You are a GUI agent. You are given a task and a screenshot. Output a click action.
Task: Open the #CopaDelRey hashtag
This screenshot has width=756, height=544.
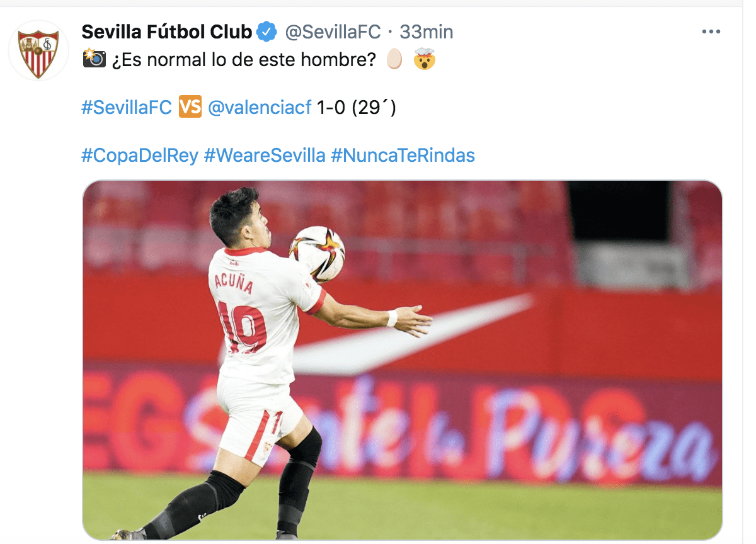[x=140, y=156]
